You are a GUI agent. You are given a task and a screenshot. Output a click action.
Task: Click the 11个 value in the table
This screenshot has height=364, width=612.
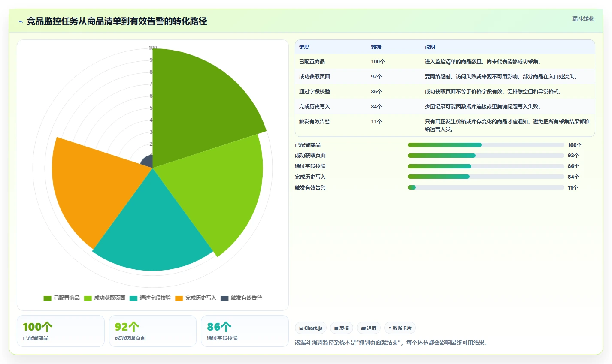376,122
